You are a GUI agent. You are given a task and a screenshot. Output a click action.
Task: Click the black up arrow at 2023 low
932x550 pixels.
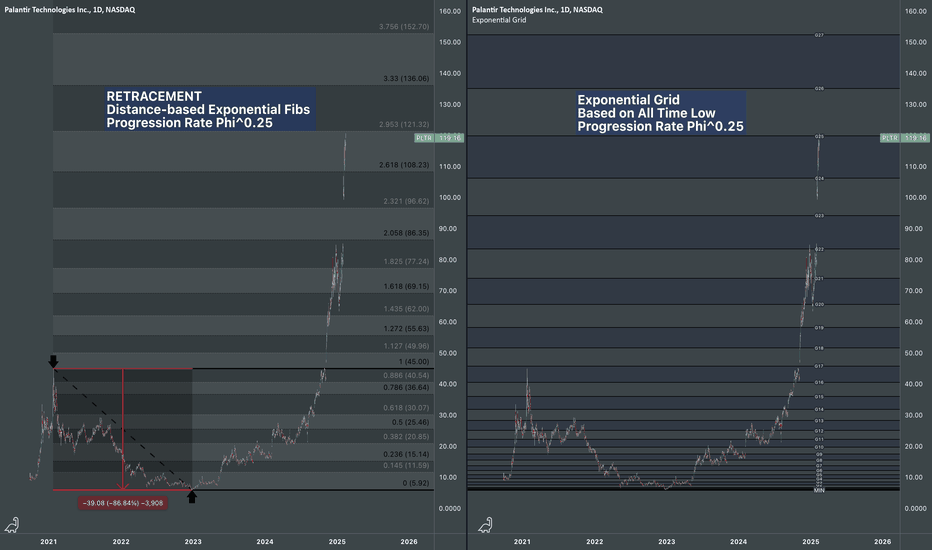(191, 497)
